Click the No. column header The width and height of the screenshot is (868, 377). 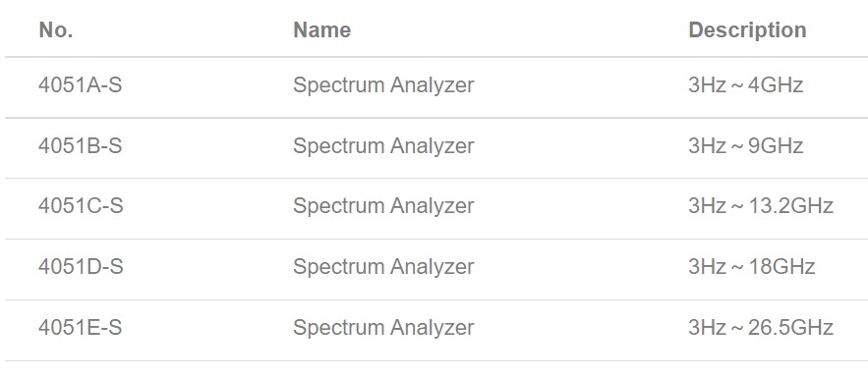click(56, 29)
